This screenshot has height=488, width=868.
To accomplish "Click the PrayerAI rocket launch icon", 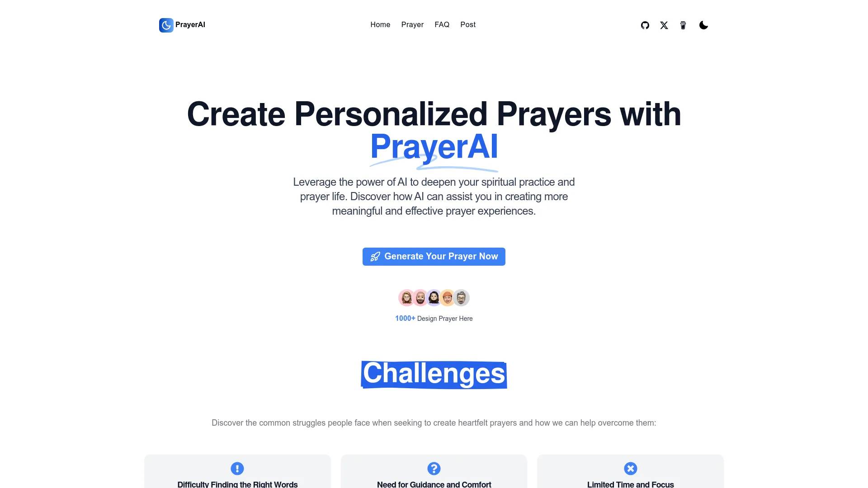I will point(374,256).
